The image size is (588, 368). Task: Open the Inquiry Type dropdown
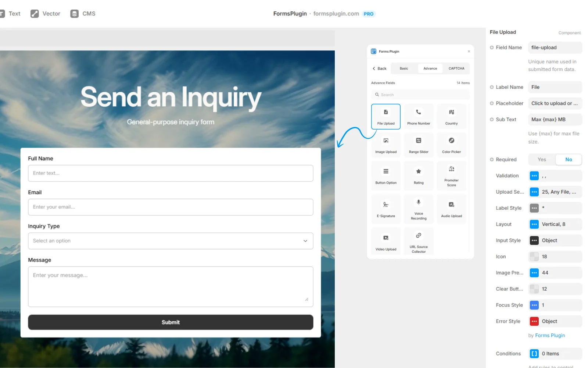(170, 241)
